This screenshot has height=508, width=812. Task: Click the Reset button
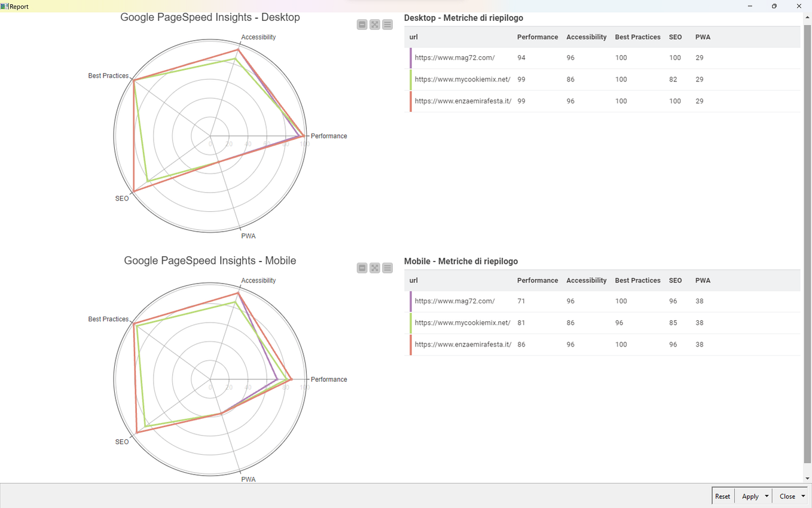tap(722, 496)
